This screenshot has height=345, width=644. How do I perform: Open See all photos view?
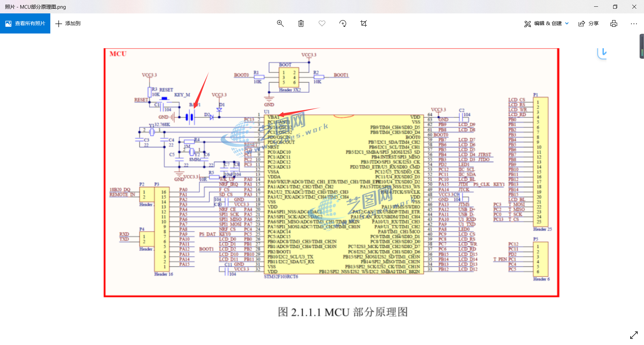(x=25, y=23)
